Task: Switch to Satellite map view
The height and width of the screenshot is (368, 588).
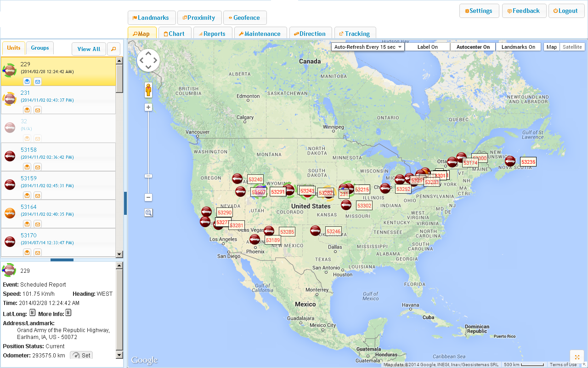Action: click(572, 47)
